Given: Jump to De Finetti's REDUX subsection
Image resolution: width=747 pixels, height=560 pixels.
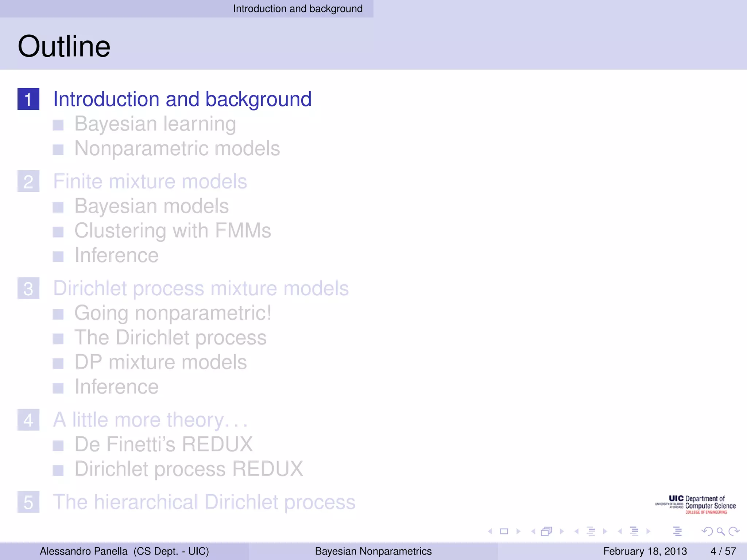Looking at the screenshot, I should [164, 444].
